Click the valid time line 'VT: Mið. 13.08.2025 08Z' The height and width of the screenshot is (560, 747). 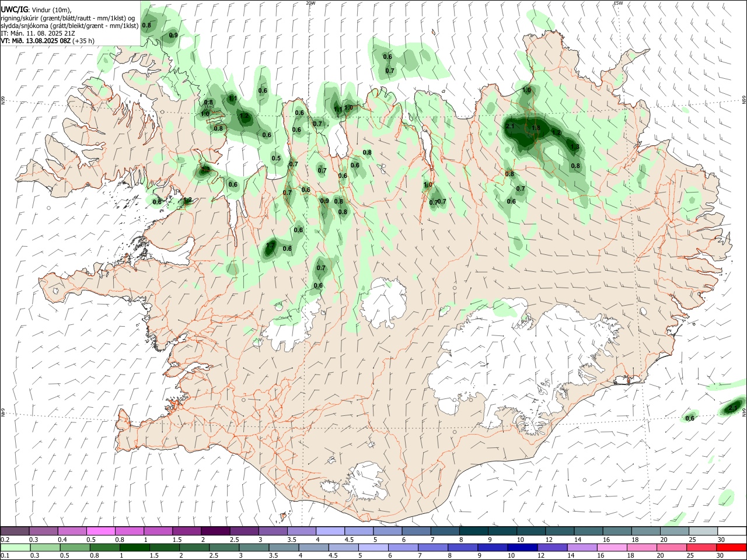[36, 41]
